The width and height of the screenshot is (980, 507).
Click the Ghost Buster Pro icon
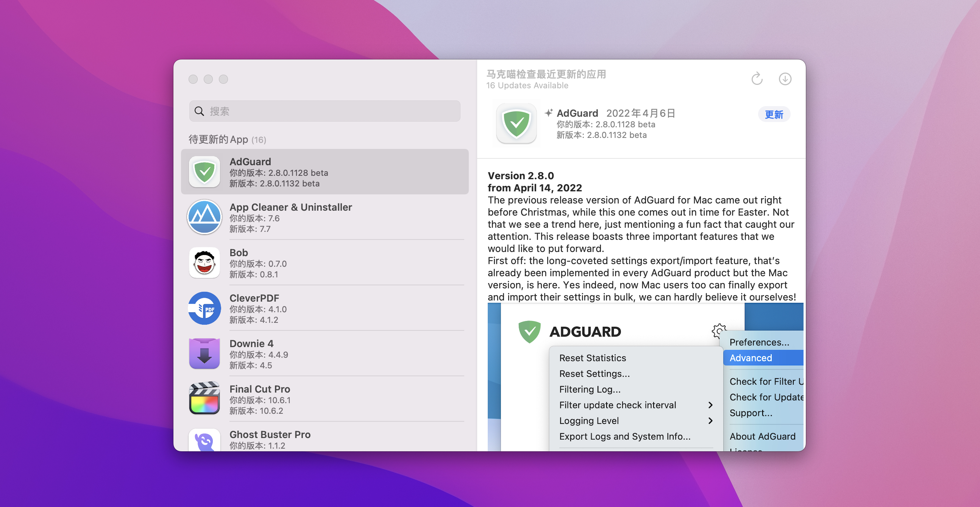pyautogui.click(x=204, y=441)
